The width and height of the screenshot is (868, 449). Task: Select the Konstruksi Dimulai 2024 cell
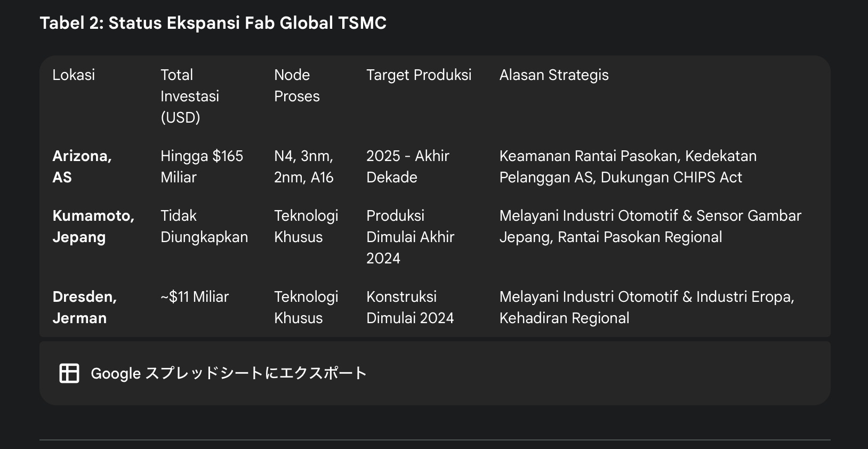coord(410,307)
